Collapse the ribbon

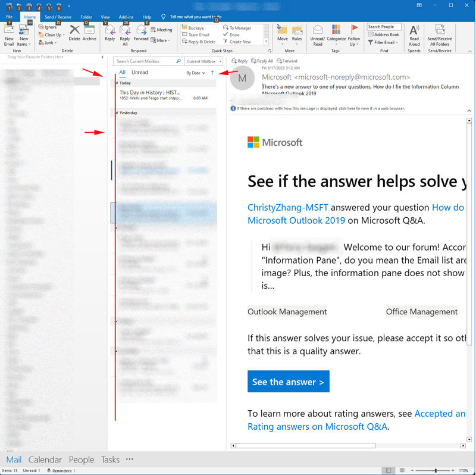pyautogui.click(x=470, y=51)
